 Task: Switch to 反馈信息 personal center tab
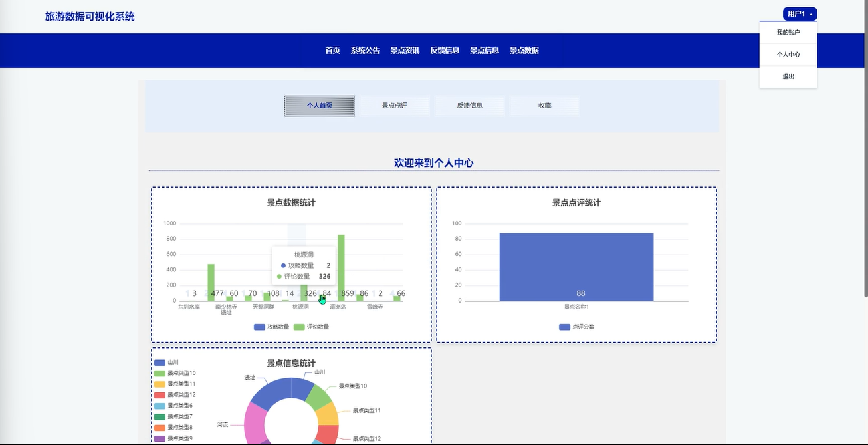[470, 106]
